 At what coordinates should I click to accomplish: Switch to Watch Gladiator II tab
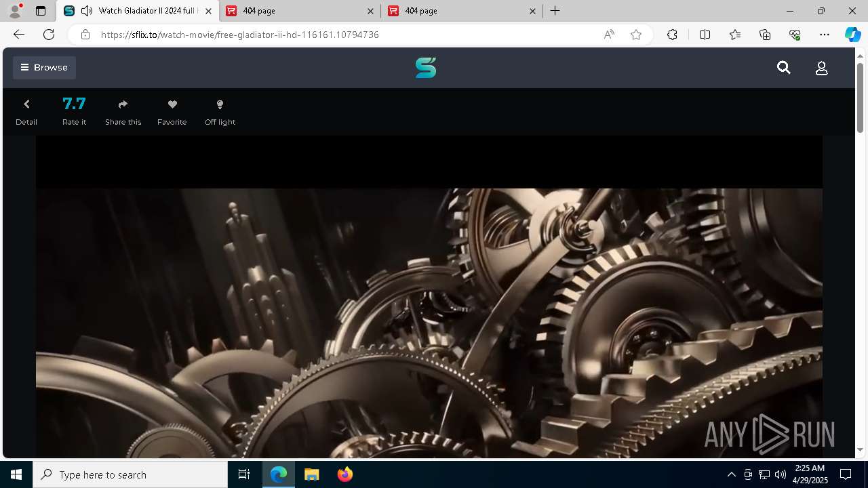(x=138, y=11)
